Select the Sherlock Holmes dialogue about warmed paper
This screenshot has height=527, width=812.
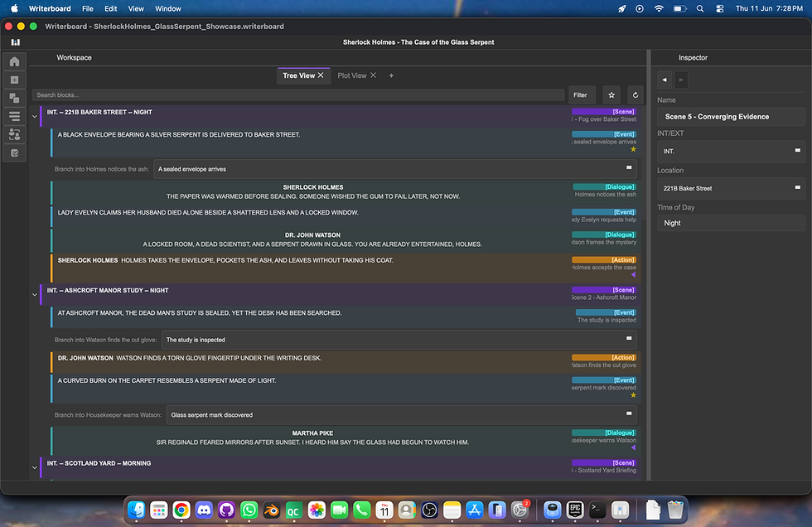(x=346, y=192)
